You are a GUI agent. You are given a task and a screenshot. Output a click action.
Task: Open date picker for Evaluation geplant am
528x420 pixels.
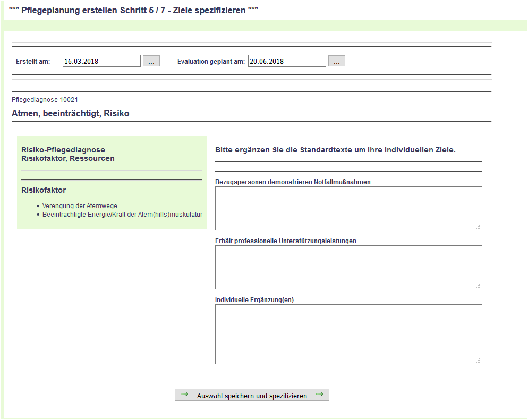coord(337,61)
